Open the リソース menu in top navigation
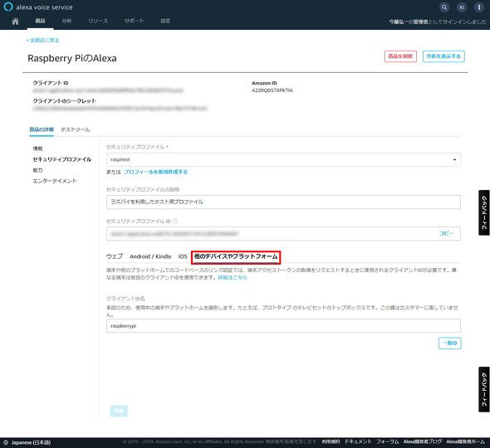This screenshot has height=448, width=490. click(98, 21)
